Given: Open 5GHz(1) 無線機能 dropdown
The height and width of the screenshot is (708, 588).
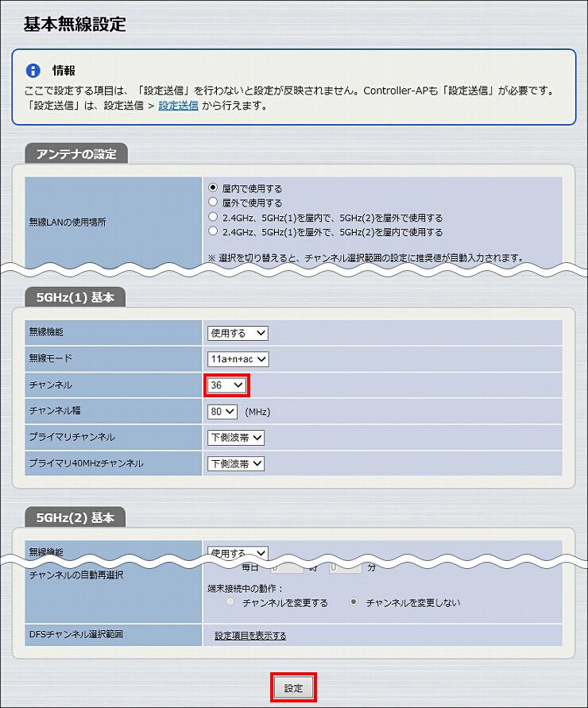Looking at the screenshot, I should click(238, 333).
